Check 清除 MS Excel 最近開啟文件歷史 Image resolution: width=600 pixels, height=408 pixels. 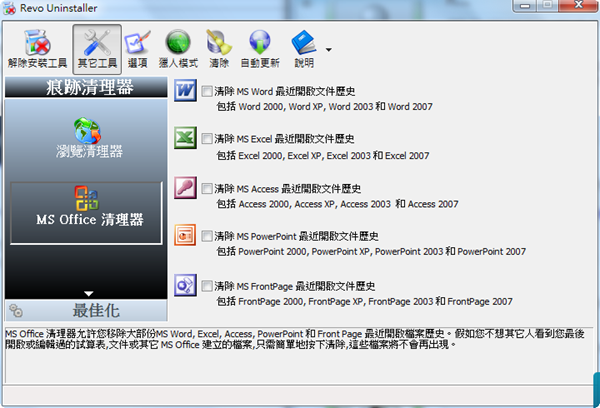(x=207, y=139)
